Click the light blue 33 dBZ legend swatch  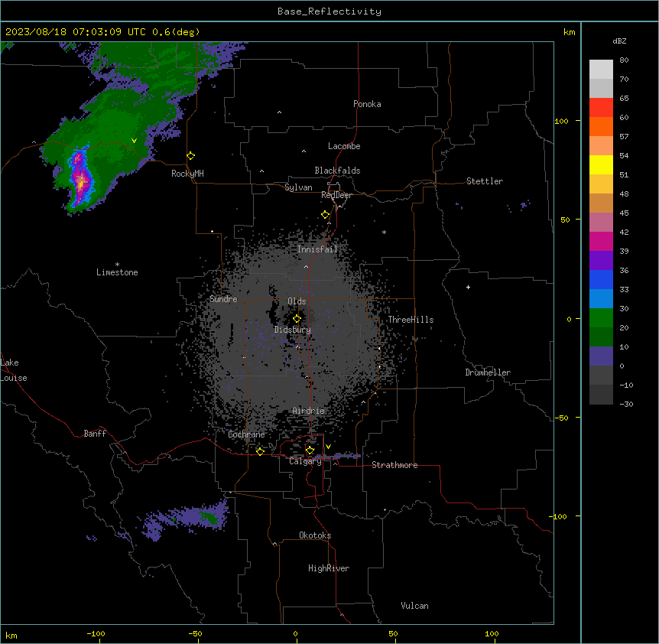point(601,299)
